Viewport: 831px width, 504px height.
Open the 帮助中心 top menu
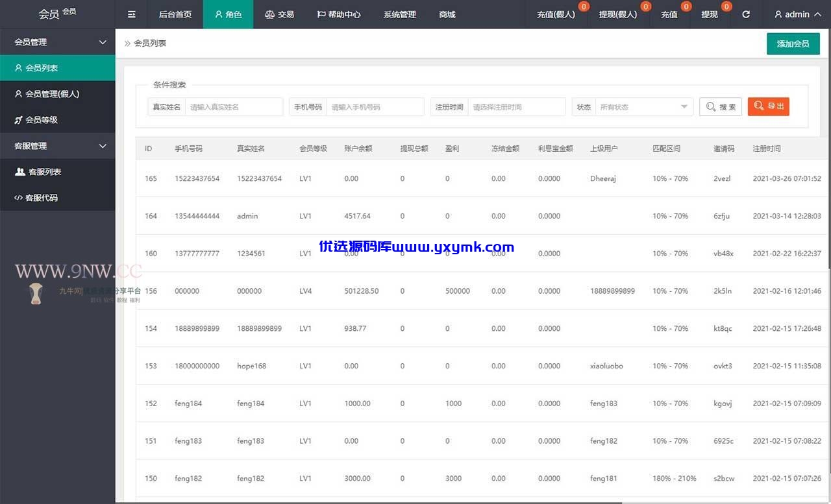point(339,14)
